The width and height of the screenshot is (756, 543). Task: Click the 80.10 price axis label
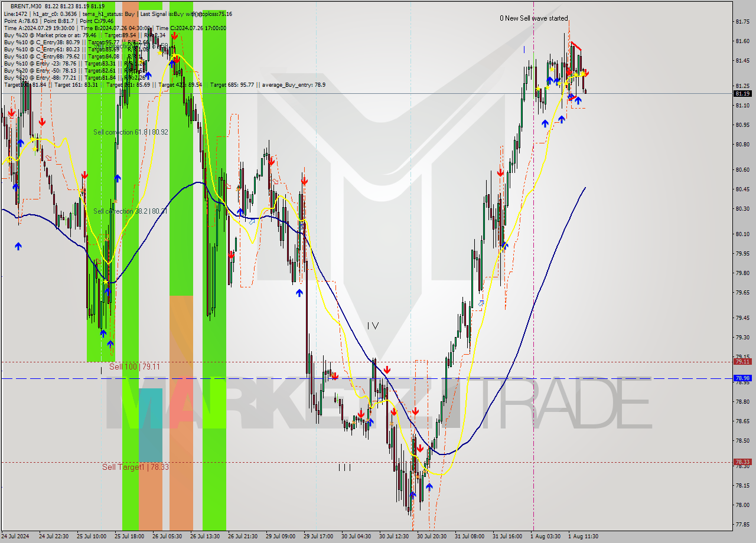[x=742, y=234]
